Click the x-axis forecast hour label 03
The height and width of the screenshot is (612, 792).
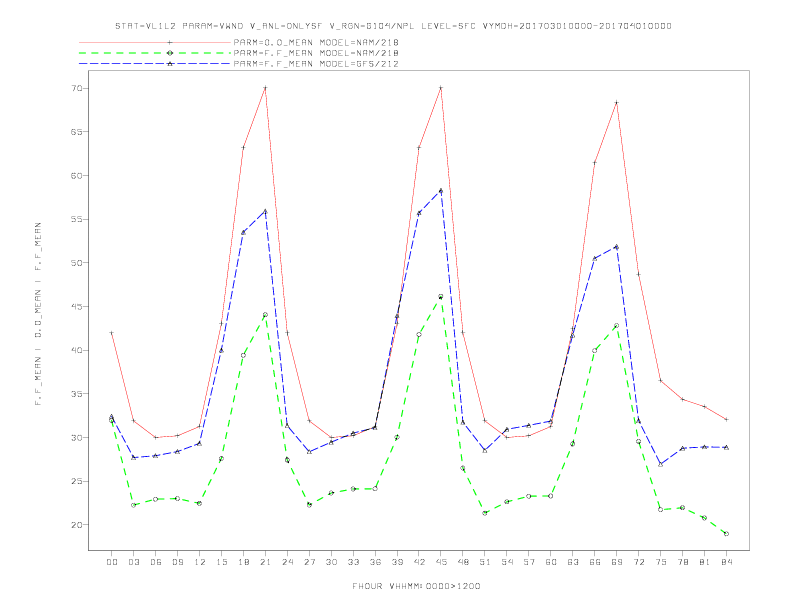click(x=133, y=562)
